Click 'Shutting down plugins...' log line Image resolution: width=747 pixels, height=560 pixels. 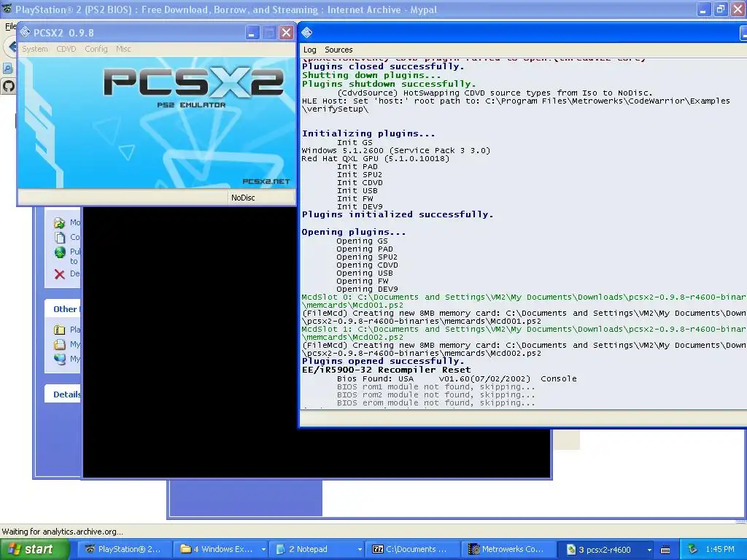pos(371,75)
